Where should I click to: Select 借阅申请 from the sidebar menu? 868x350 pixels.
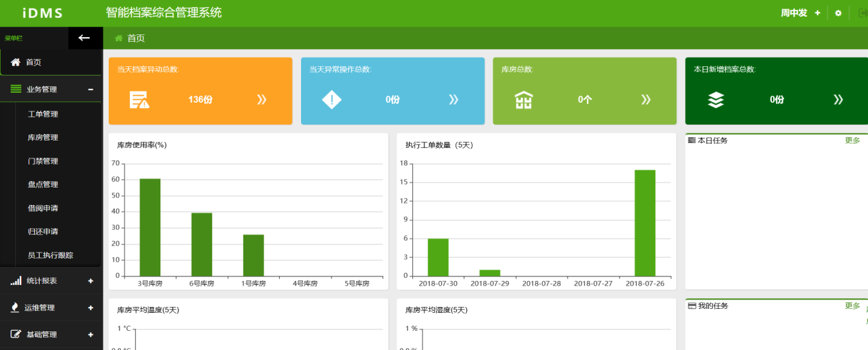click(43, 208)
